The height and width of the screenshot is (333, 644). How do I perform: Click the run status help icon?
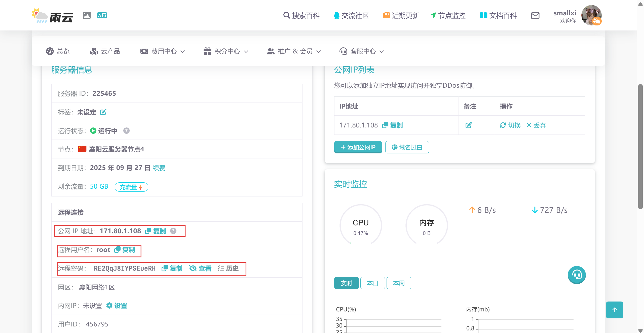point(126,131)
